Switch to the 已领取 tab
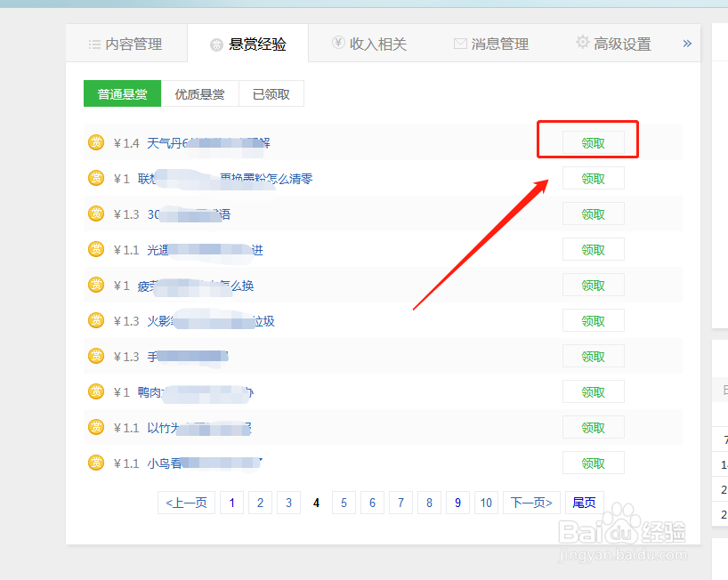This screenshot has height=580, width=728. pos(271,93)
